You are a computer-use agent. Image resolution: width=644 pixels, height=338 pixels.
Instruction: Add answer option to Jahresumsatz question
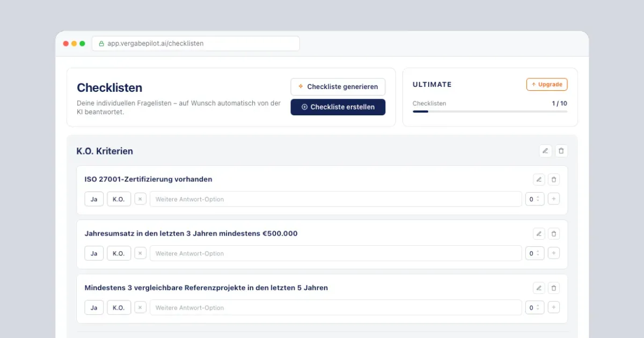[x=554, y=253]
